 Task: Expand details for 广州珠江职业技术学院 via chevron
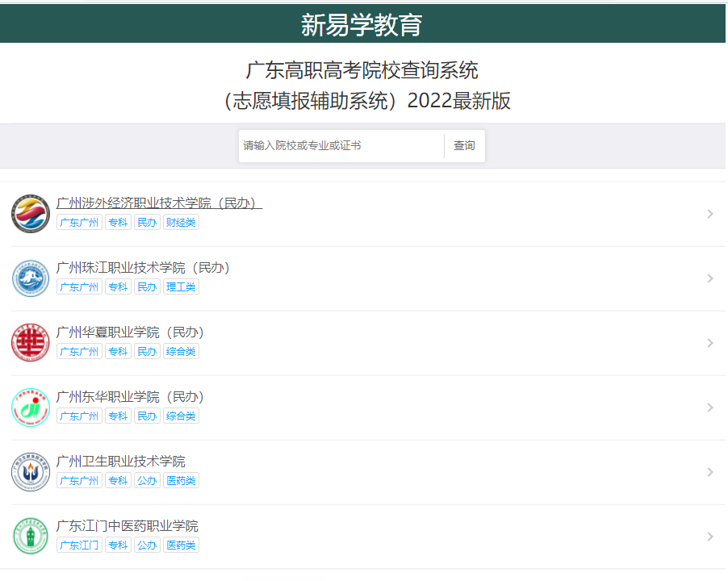pos(709,278)
